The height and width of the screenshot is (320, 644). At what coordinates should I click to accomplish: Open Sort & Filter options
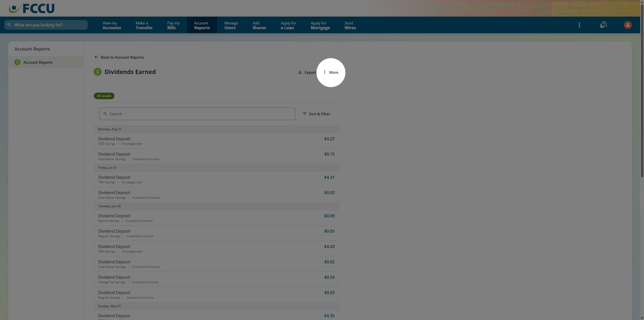point(316,114)
